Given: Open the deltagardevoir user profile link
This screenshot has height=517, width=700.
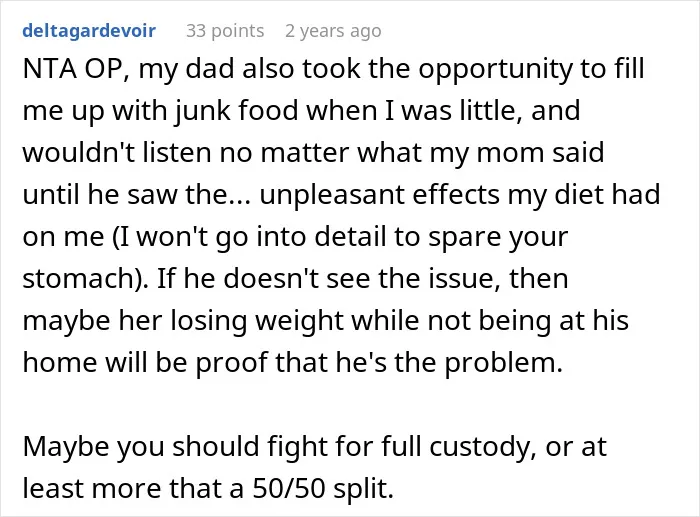Looking at the screenshot, I should [x=89, y=31].
